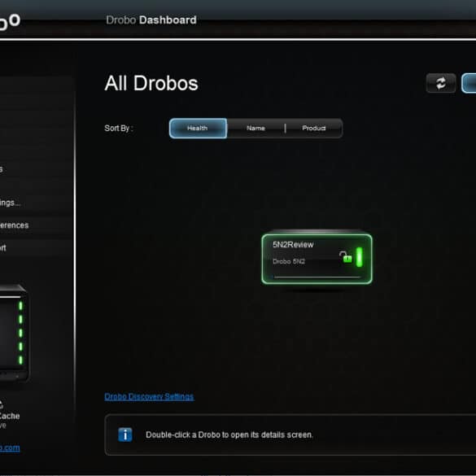Click the 'All Drobos' heading
This screenshot has width=476, height=476.
coord(151,83)
